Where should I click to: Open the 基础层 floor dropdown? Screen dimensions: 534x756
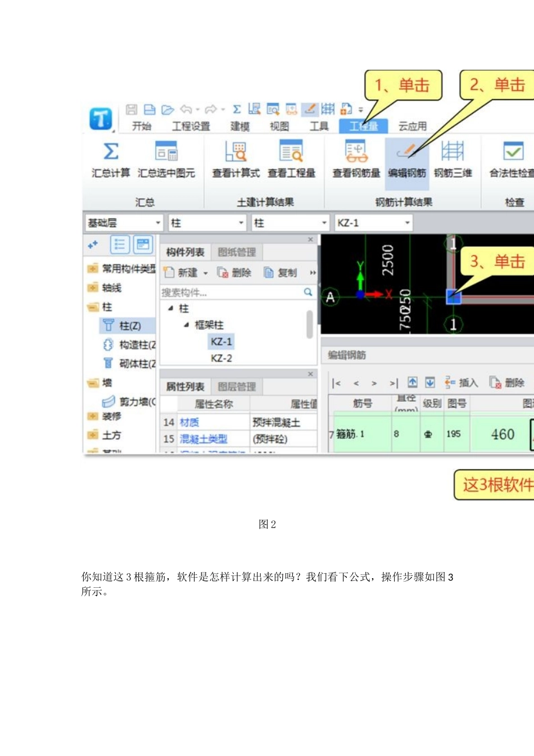124,223
